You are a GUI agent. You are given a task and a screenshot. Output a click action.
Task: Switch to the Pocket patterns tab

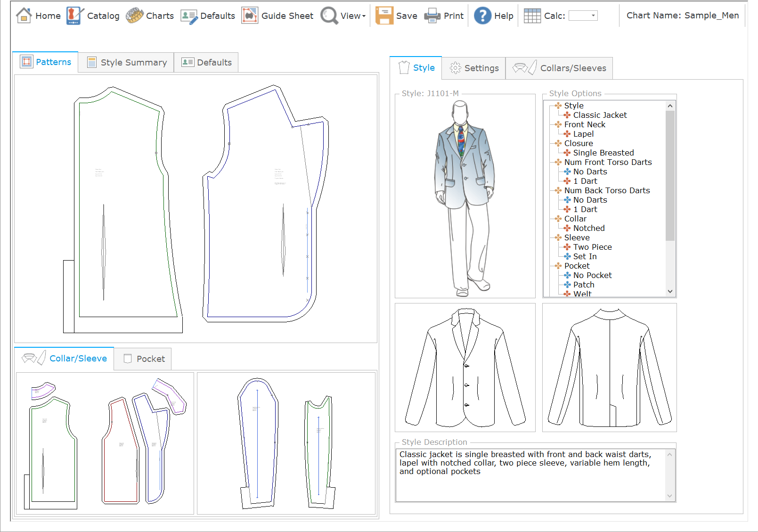pyautogui.click(x=144, y=359)
